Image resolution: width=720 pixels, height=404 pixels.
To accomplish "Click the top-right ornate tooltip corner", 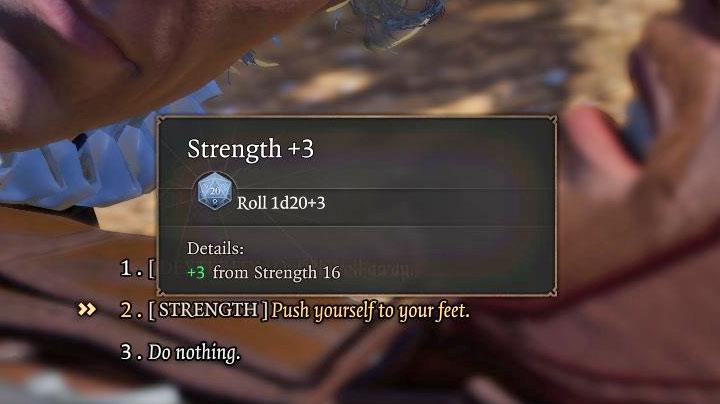I will (x=552, y=121).
